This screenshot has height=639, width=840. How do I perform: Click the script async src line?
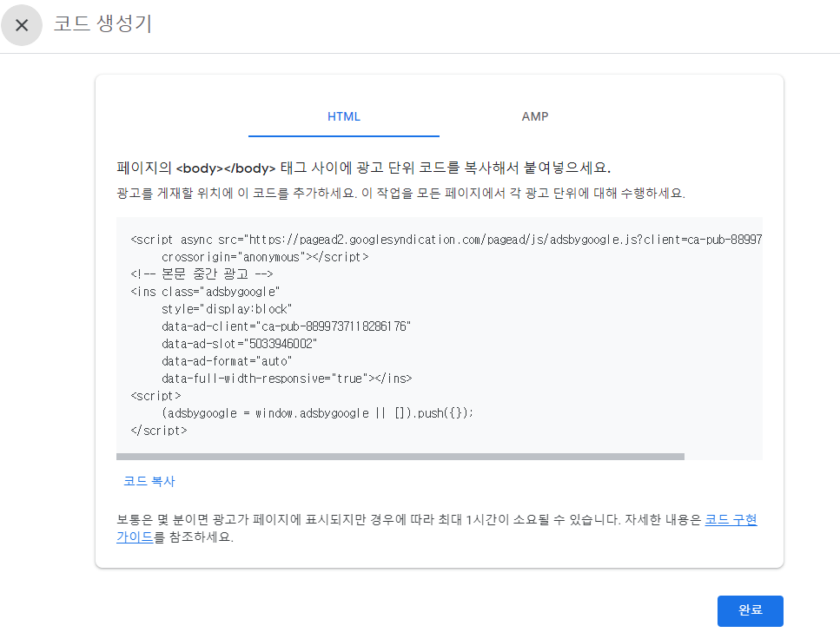click(446, 240)
